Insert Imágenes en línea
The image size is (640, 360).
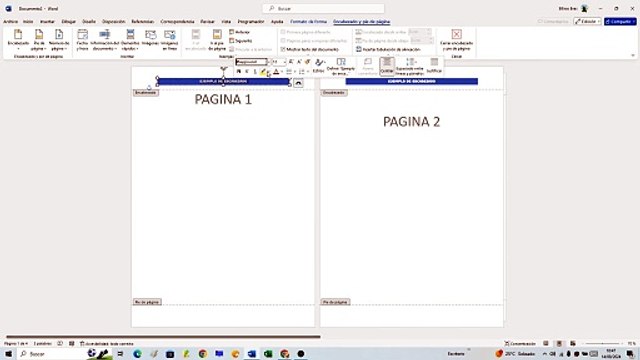[x=169, y=40]
